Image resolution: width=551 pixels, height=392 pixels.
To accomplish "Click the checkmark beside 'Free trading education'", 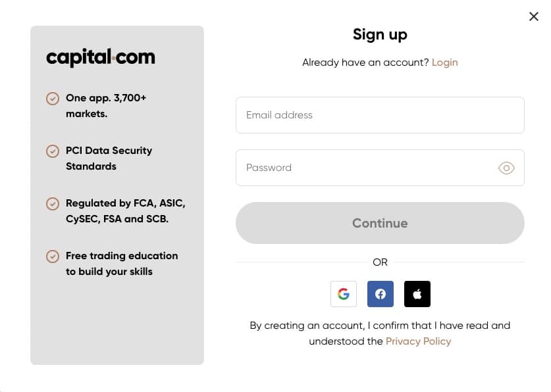I will 53,257.
